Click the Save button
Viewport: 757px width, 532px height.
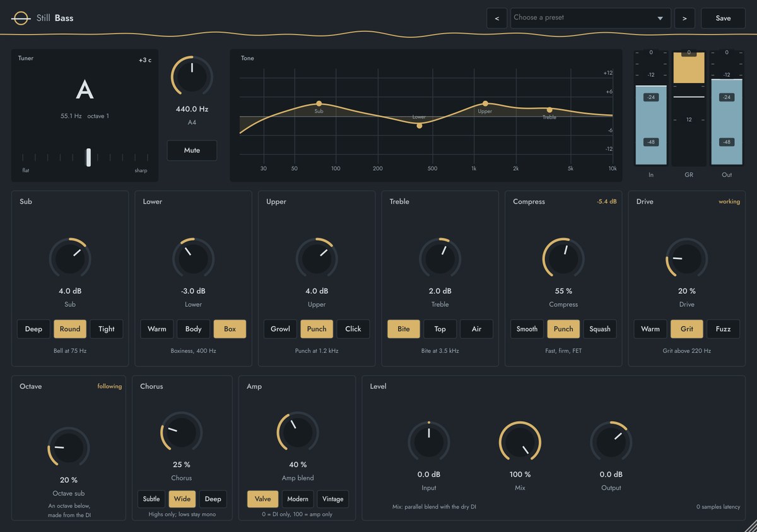(723, 18)
